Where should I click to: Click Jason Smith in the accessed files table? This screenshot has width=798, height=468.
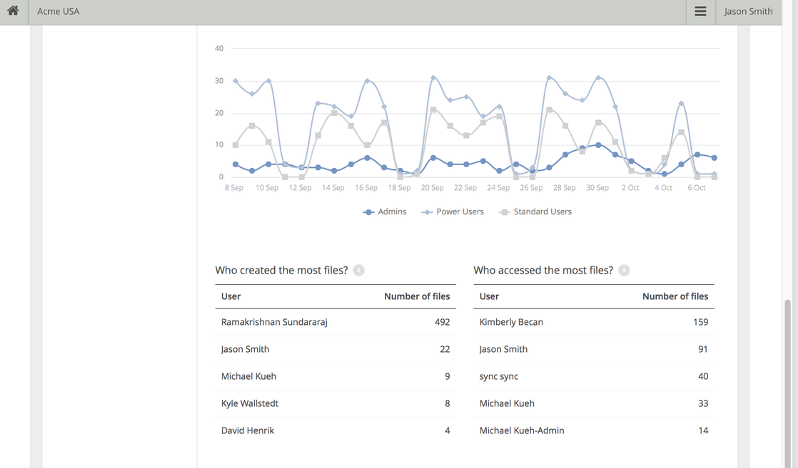503,349
